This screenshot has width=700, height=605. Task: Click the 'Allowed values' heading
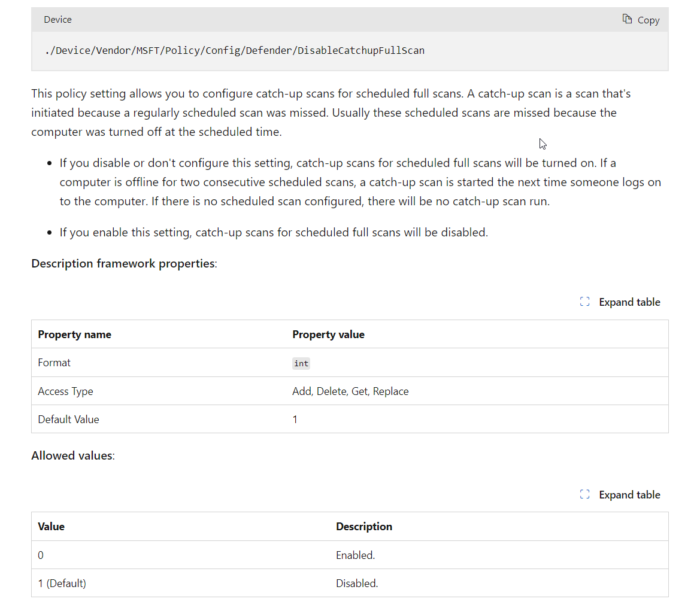[73, 455]
